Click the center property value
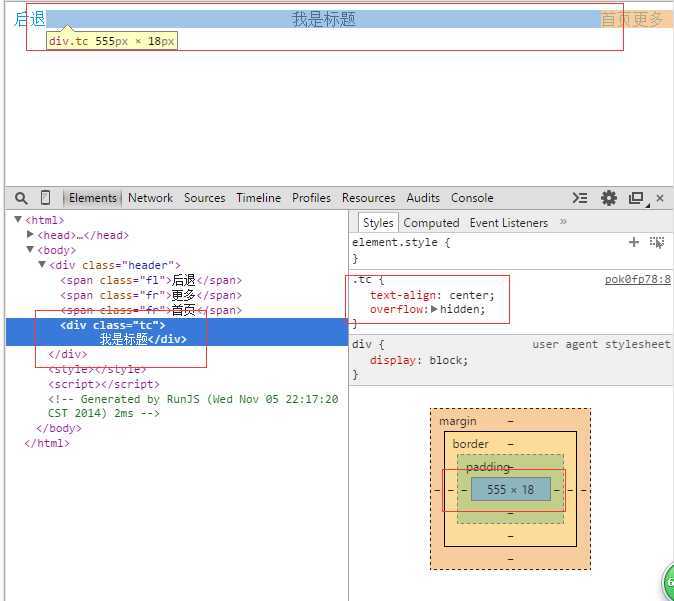The image size is (674, 601). [x=469, y=295]
